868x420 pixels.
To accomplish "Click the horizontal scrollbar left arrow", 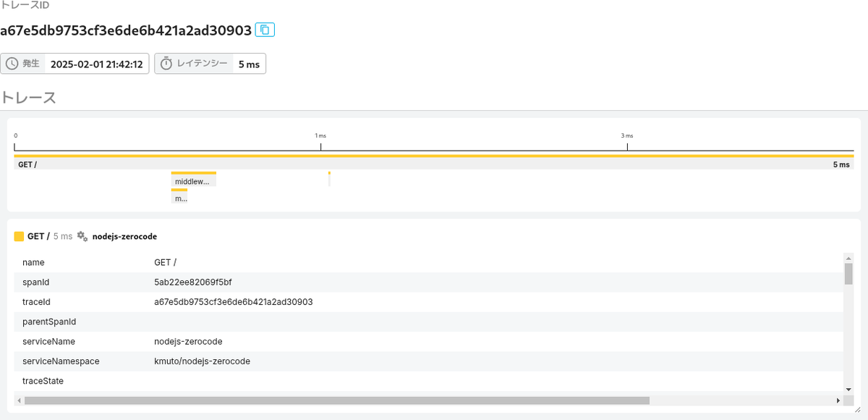I will 19,400.
